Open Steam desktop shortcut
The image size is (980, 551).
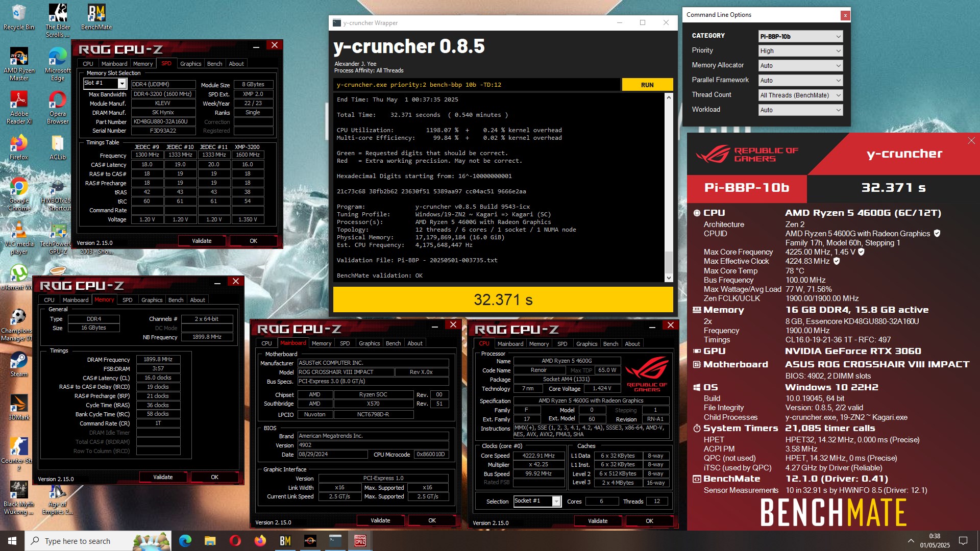(19, 364)
